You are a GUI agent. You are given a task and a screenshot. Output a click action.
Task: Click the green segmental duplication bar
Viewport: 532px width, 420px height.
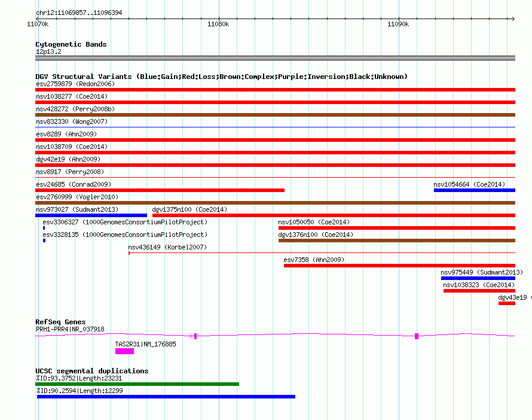pyautogui.click(x=137, y=384)
